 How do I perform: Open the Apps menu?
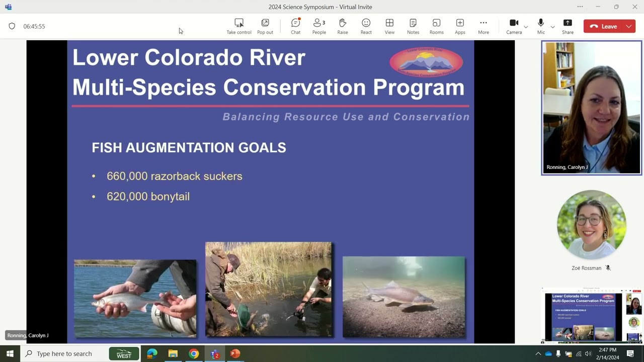point(460,27)
